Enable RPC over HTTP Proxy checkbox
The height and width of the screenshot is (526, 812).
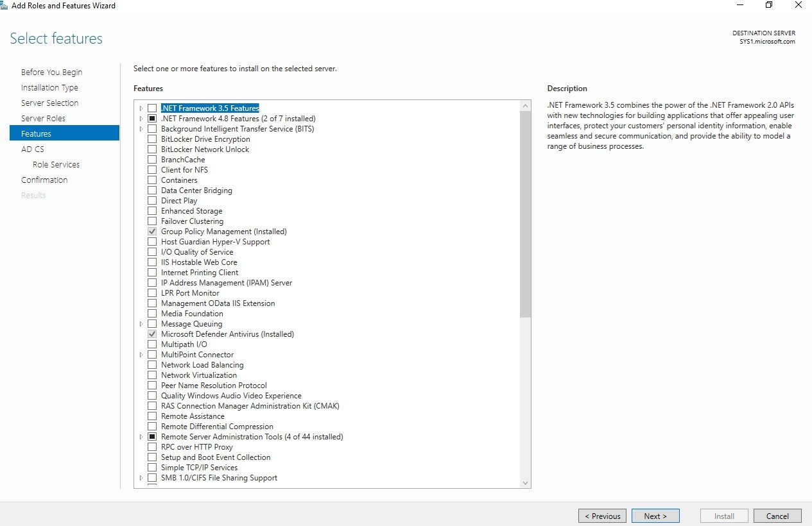(152, 447)
